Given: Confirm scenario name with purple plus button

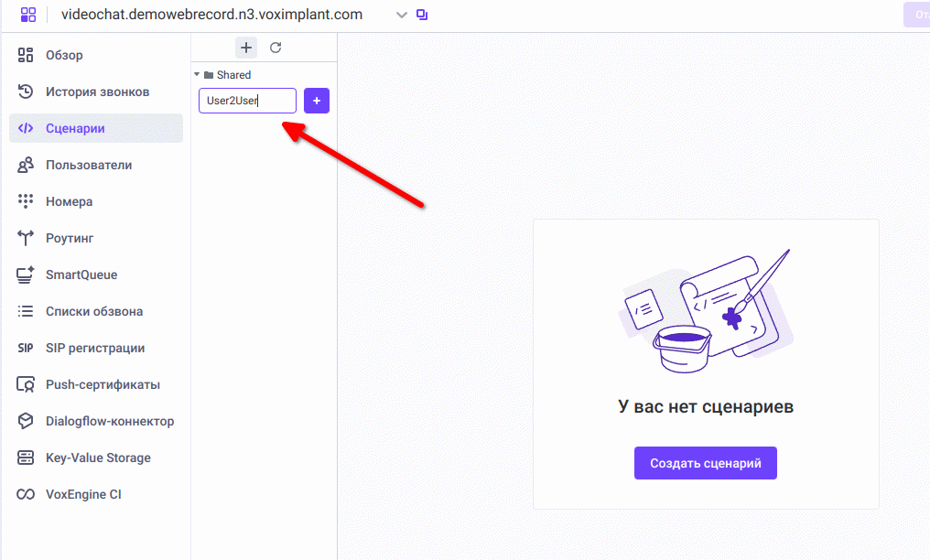Looking at the screenshot, I should click(317, 101).
